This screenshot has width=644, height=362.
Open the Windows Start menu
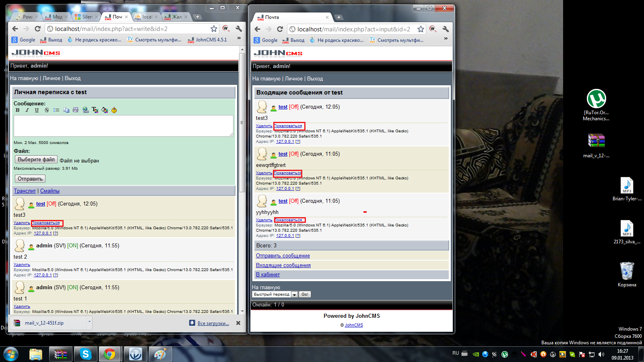[11, 354]
